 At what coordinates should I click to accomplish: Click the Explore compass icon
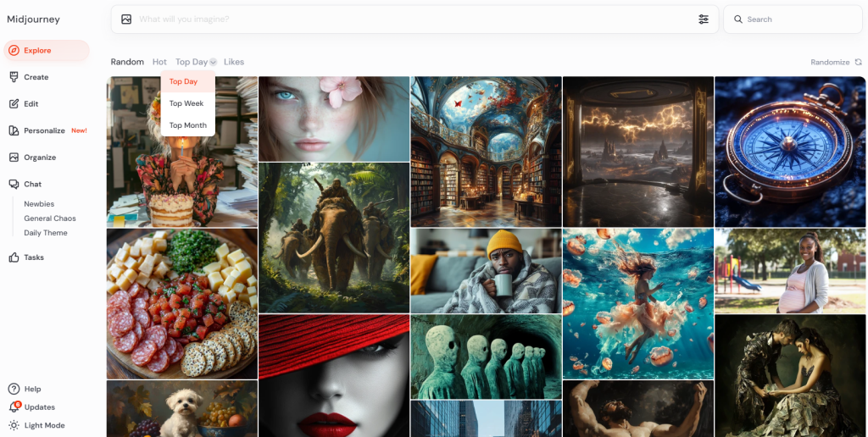click(x=14, y=51)
